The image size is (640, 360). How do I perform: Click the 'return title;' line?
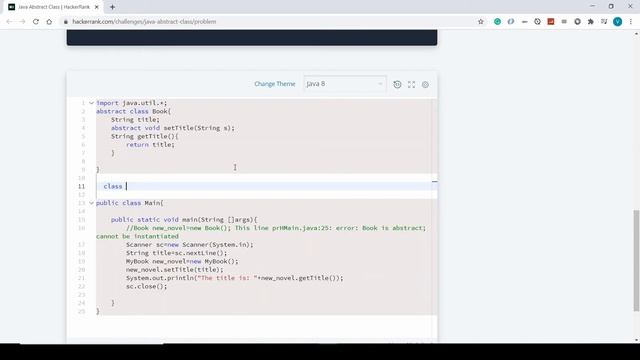(150, 144)
